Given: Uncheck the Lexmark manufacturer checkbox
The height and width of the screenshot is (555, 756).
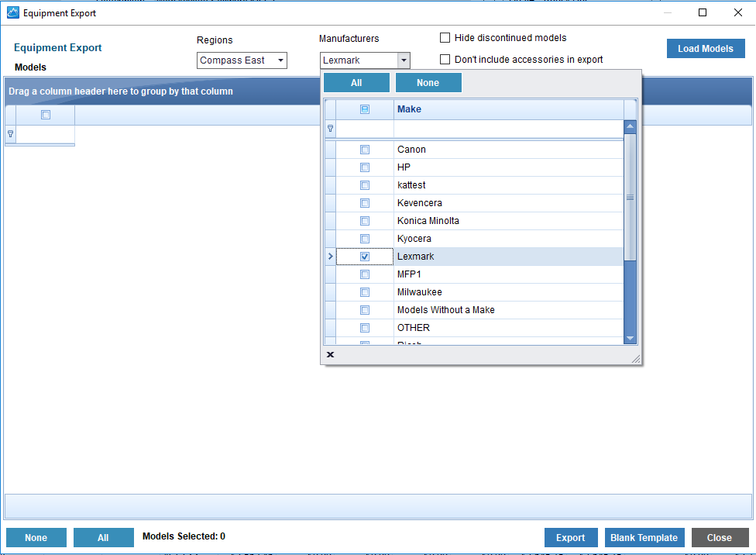Looking at the screenshot, I should 365,257.
